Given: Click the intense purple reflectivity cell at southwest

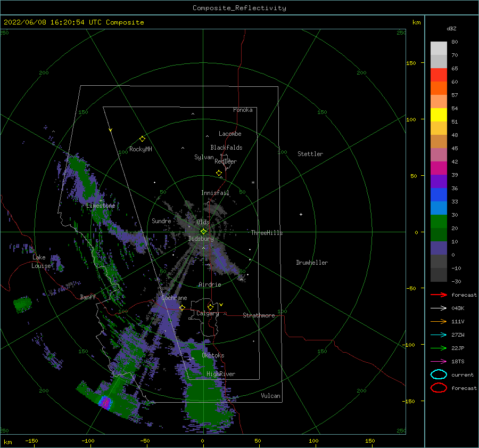Looking at the screenshot, I should (x=105, y=402).
